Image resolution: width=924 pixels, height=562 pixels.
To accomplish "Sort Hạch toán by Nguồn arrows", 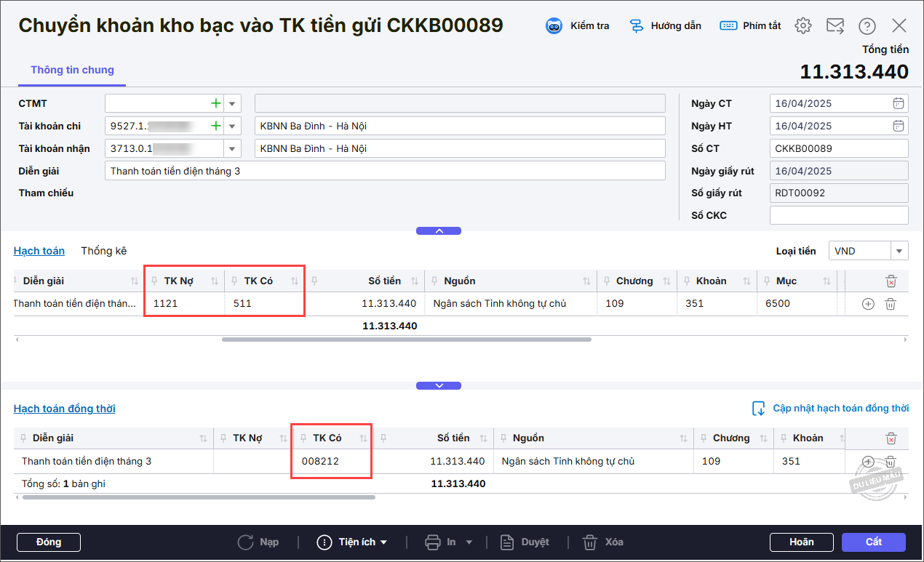I will click(587, 281).
